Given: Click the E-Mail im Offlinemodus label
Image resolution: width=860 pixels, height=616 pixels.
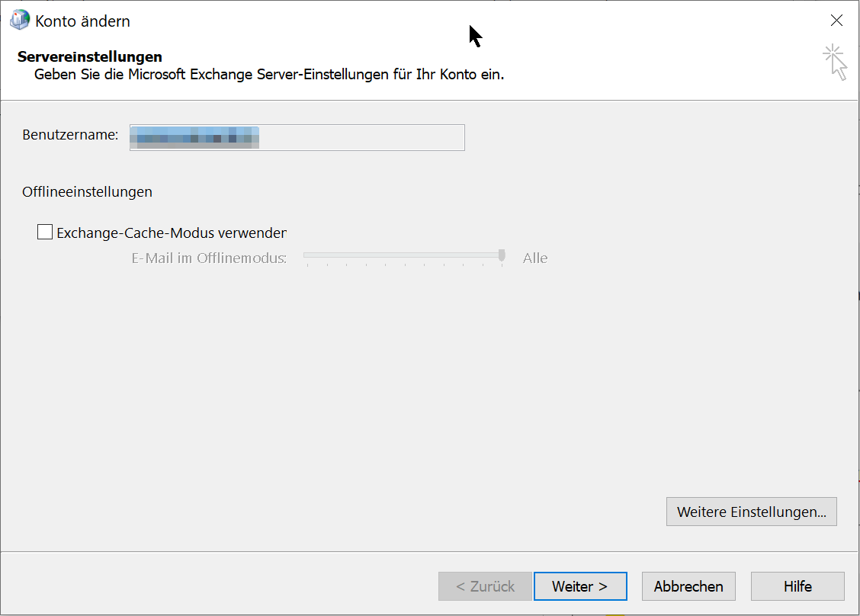Looking at the screenshot, I should [x=209, y=258].
